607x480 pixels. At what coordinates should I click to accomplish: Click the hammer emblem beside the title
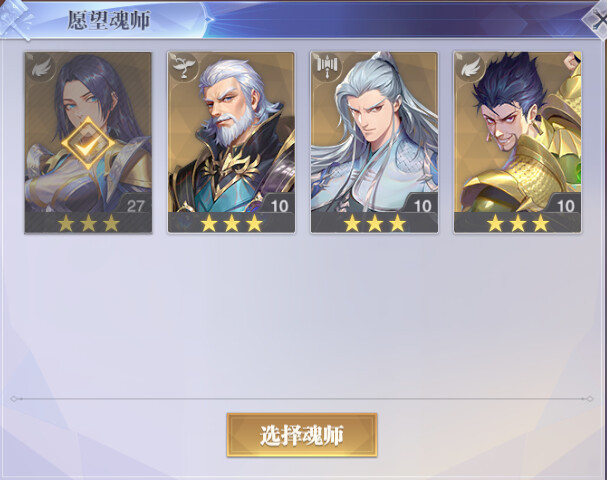16,19
